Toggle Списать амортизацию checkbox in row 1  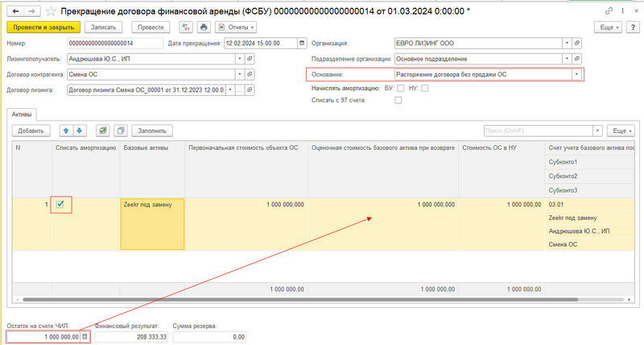coord(60,205)
